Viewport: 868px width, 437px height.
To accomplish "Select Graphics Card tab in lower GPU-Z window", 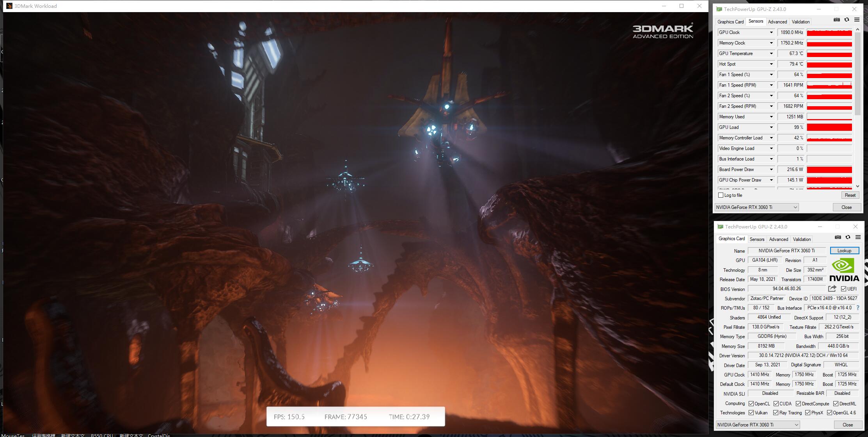I will pos(731,239).
